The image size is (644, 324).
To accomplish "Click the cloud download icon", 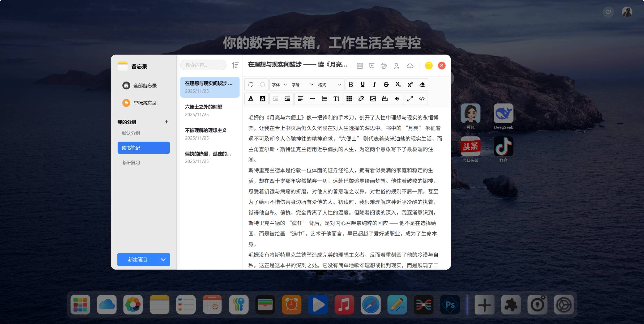I will 410,66.
